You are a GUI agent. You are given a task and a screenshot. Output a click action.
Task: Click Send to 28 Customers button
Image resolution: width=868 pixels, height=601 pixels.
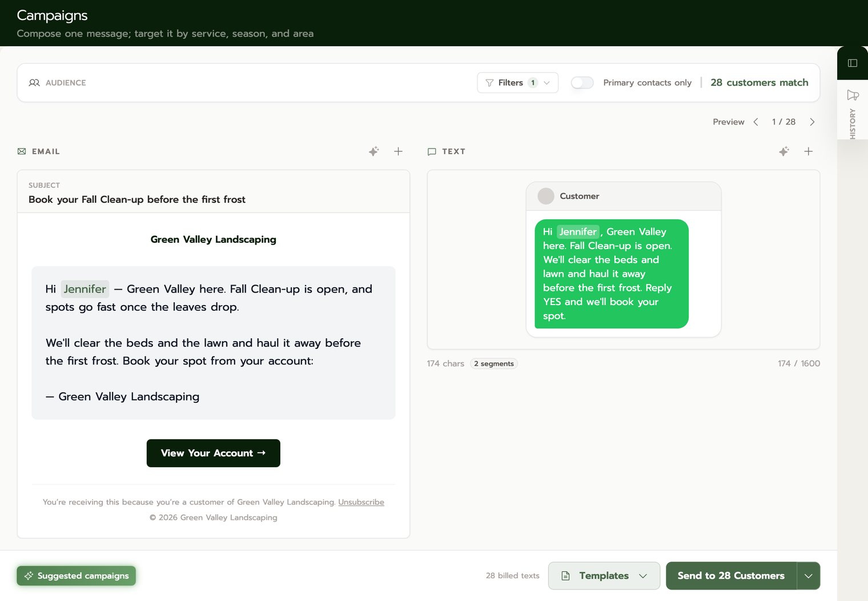(x=731, y=576)
